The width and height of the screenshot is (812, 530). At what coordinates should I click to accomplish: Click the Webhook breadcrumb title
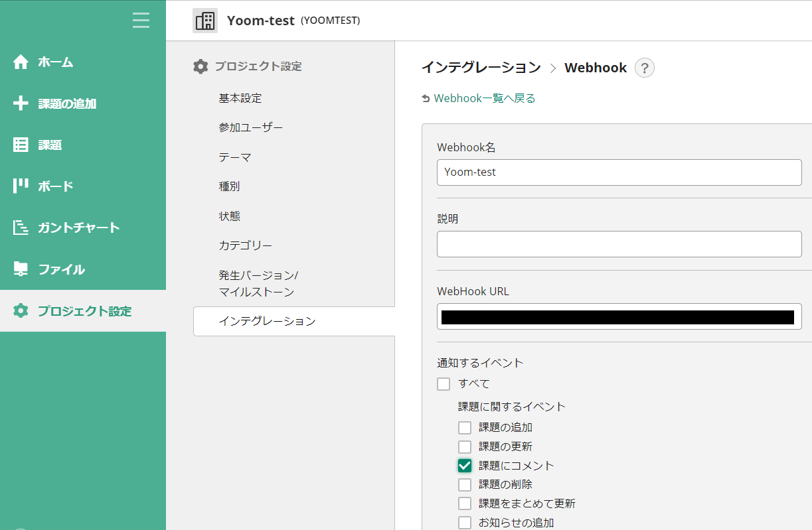click(x=596, y=67)
